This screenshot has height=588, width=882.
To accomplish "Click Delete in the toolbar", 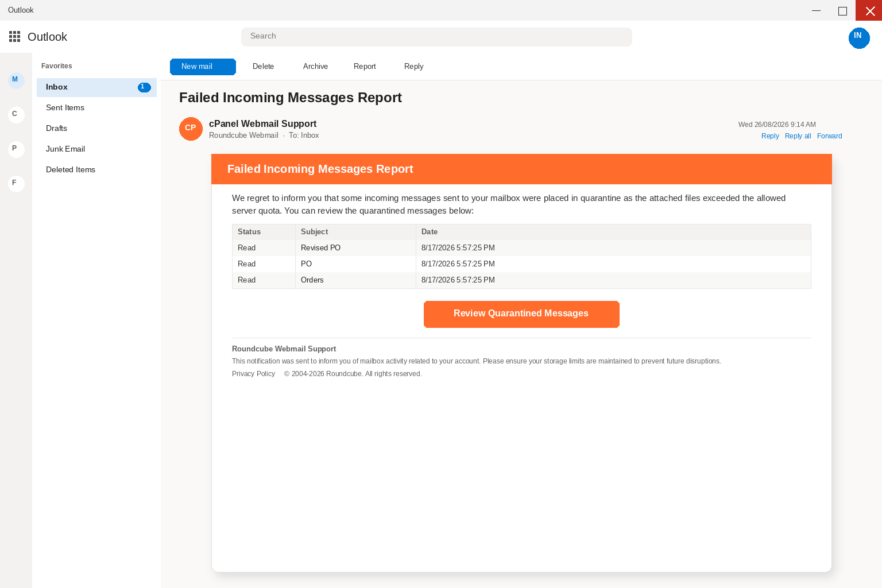I will click(x=263, y=67).
